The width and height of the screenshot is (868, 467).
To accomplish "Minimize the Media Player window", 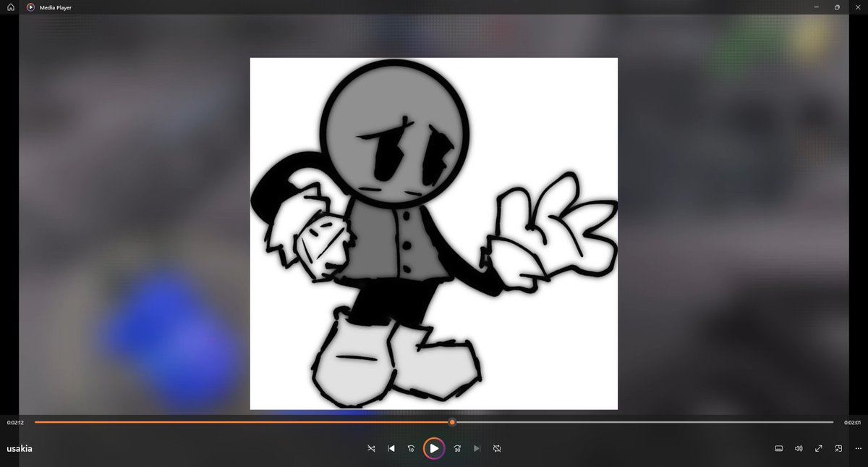I will tap(817, 7).
